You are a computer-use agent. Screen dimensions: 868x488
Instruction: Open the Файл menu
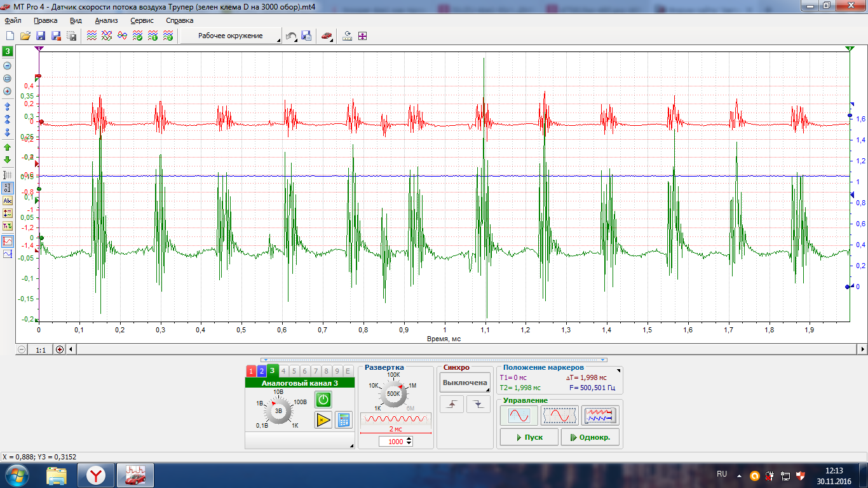[x=13, y=20]
